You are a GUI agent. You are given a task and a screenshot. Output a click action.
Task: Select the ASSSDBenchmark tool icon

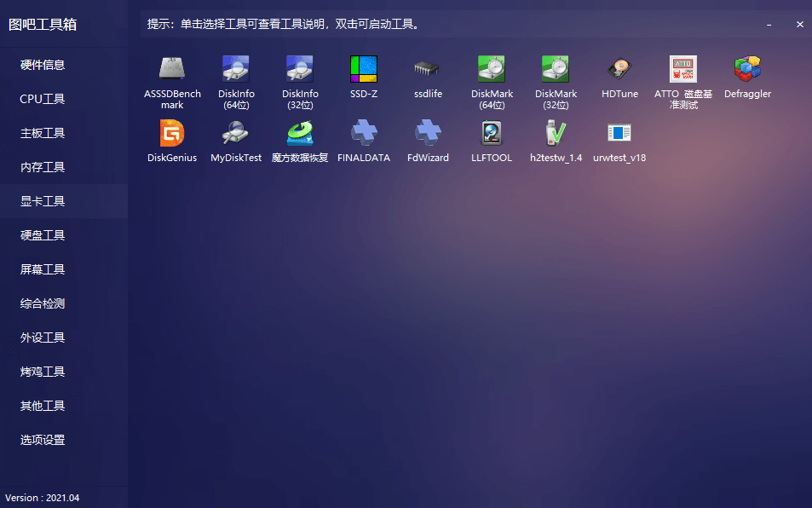click(x=172, y=69)
